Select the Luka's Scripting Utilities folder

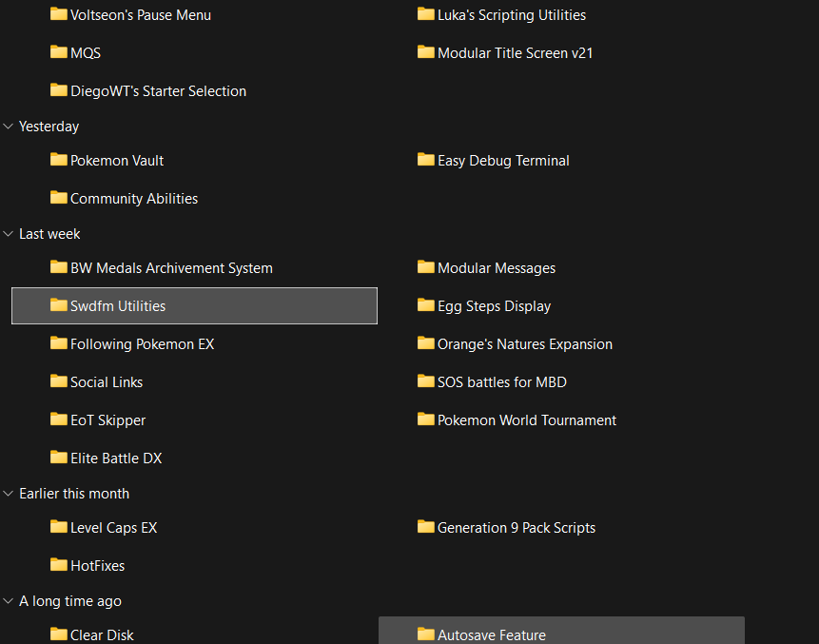[x=511, y=15]
